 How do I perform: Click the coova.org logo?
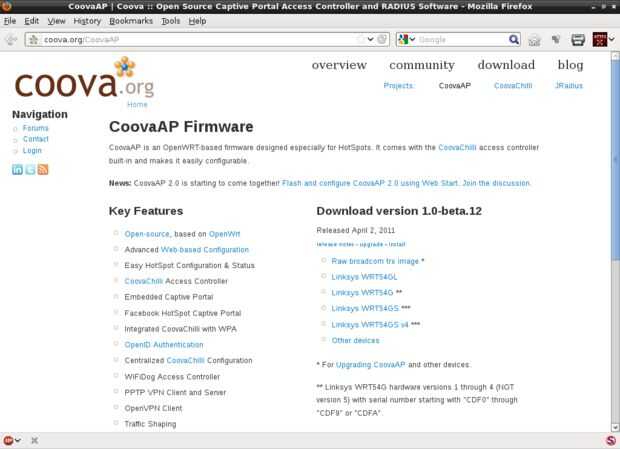pyautogui.click(x=84, y=78)
